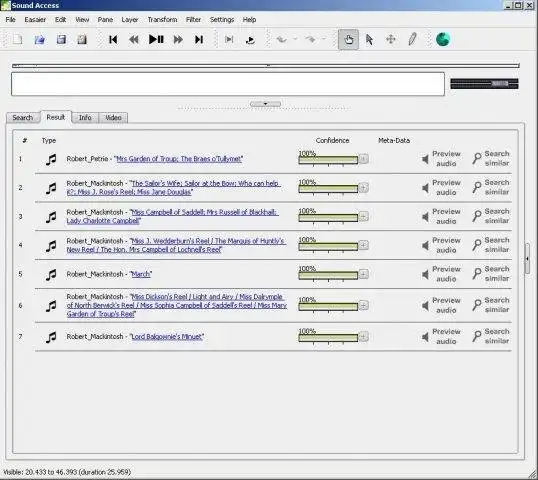Open the File menu
This screenshot has height=480, width=538.
click(x=11, y=20)
